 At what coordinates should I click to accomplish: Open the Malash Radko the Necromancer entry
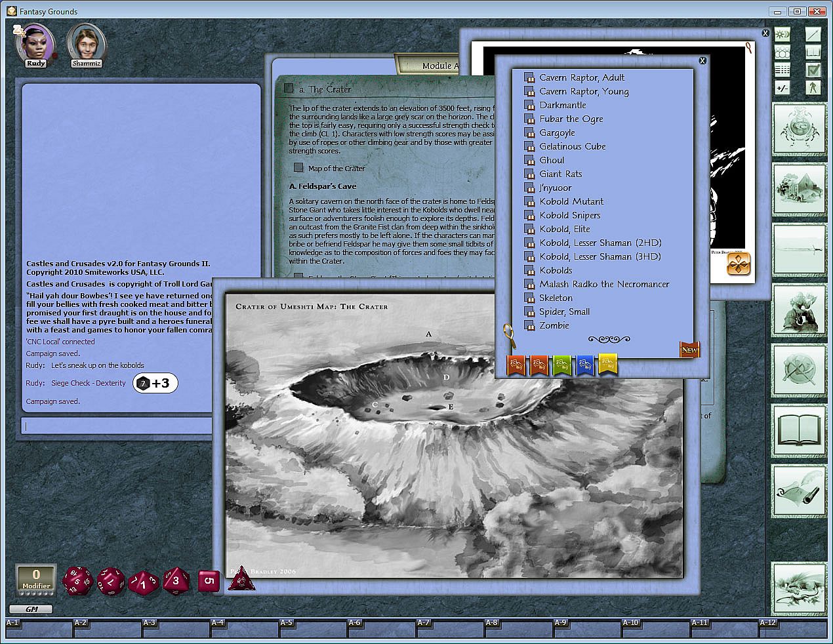click(x=604, y=284)
